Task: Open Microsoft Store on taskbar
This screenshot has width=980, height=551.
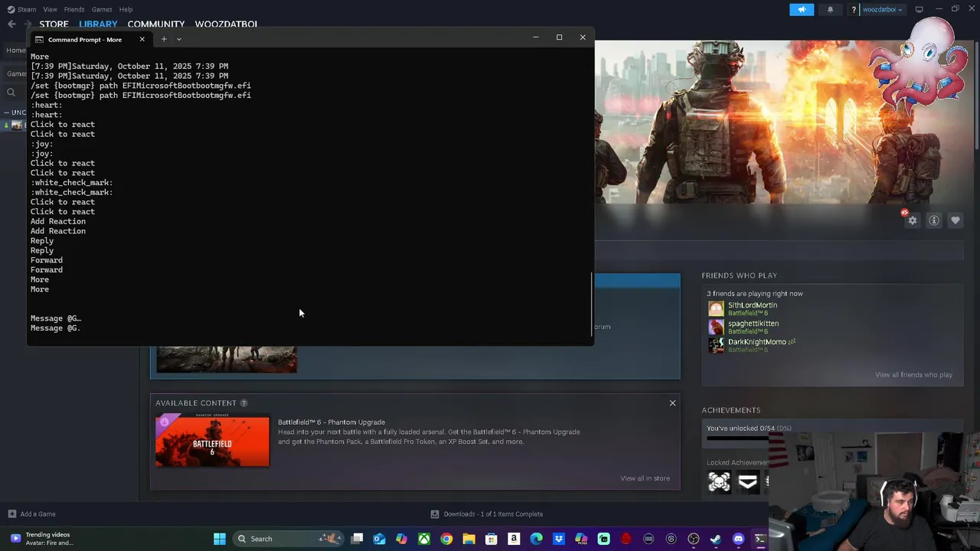Action: click(x=492, y=539)
